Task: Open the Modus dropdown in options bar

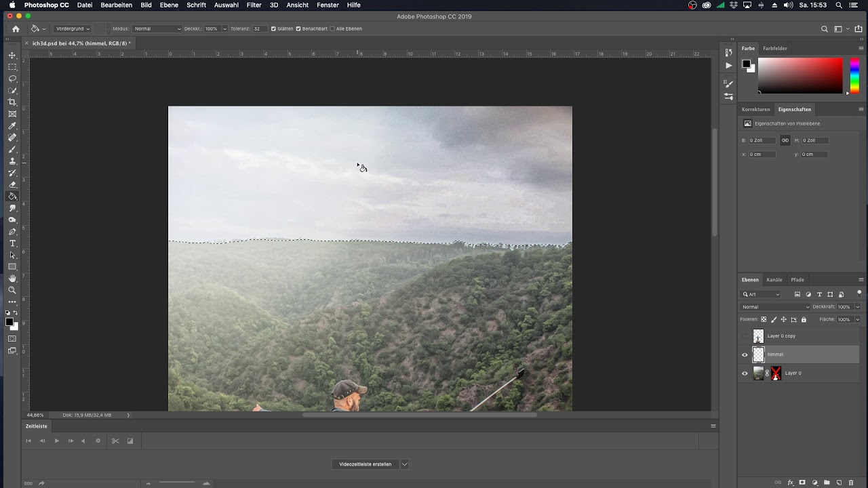Action: [x=157, y=28]
